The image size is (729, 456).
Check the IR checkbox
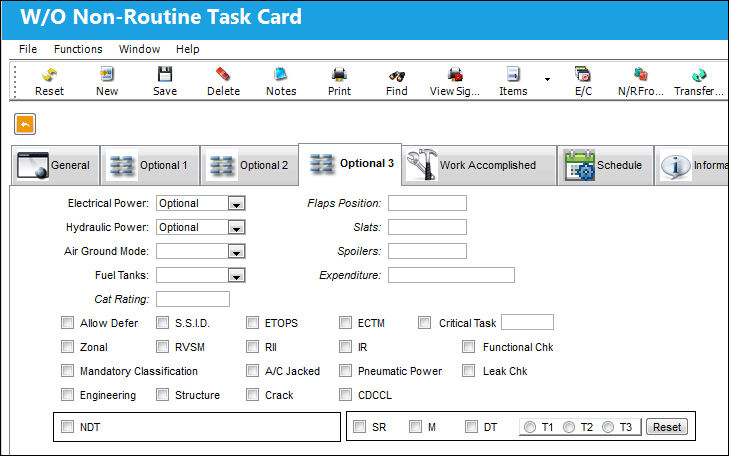click(345, 347)
